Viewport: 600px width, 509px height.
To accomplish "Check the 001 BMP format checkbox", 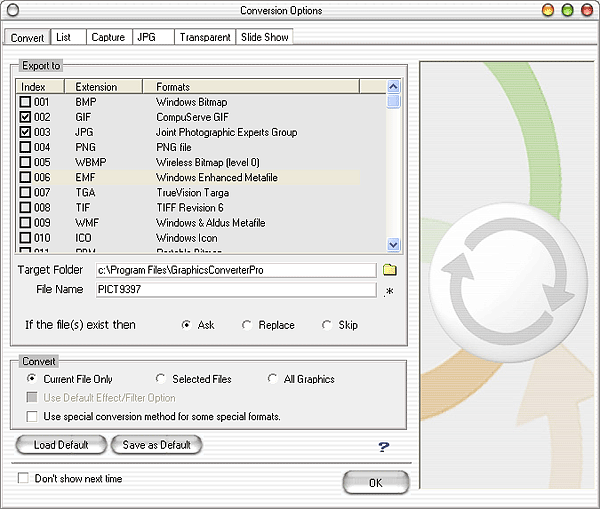I will click(25, 102).
